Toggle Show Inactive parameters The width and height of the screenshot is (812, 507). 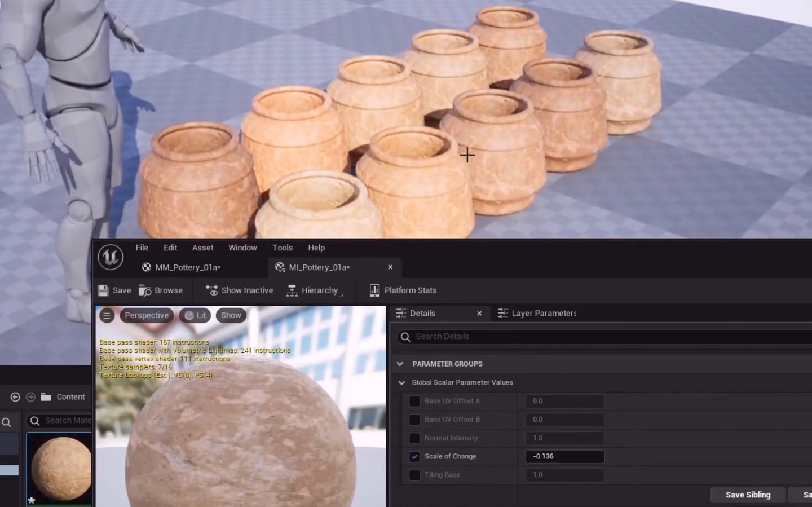[x=239, y=290]
